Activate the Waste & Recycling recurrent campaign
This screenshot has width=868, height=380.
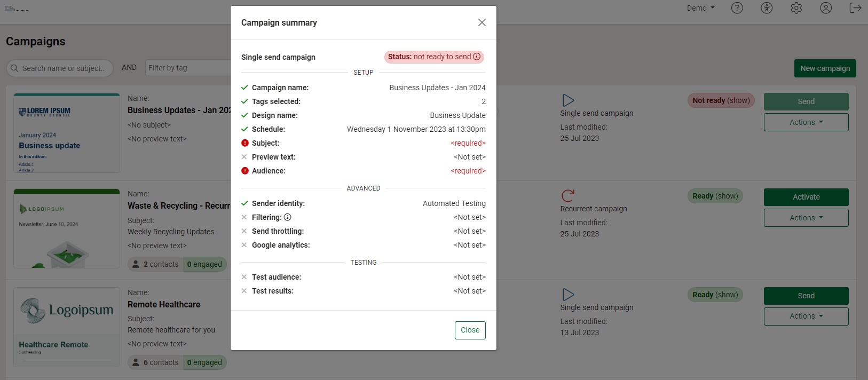[x=806, y=197]
